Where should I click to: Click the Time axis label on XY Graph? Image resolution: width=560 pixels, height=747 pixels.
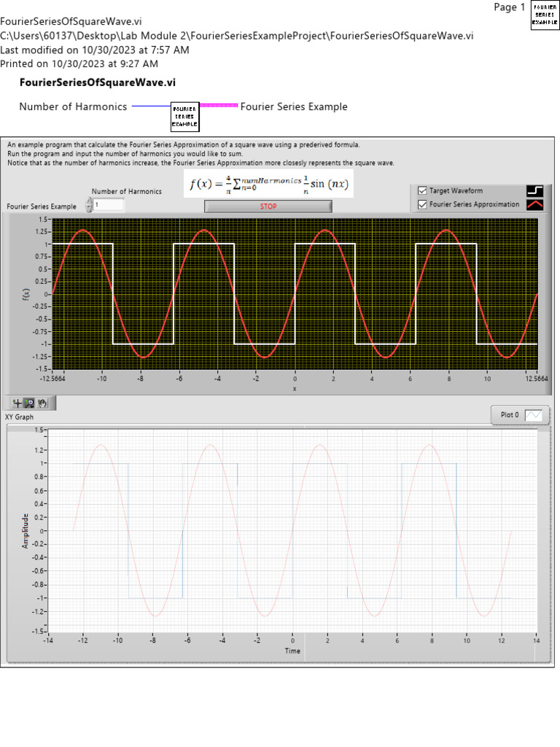(x=292, y=650)
